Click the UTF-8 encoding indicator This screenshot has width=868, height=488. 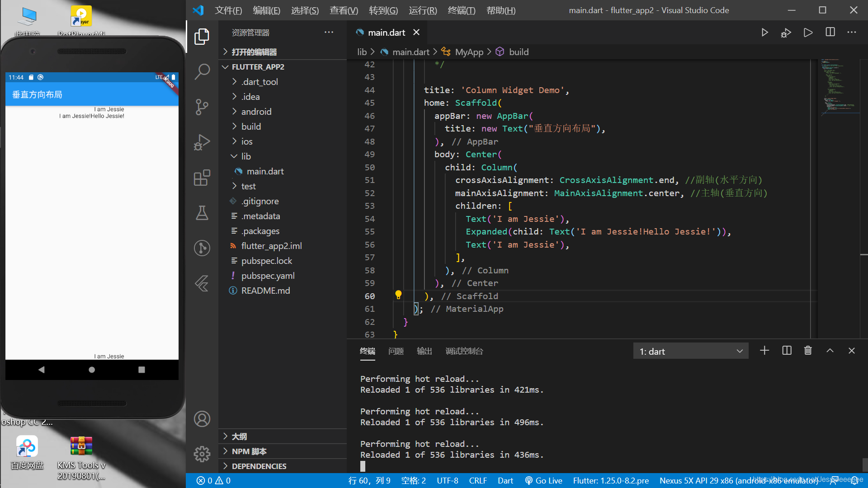click(447, 481)
